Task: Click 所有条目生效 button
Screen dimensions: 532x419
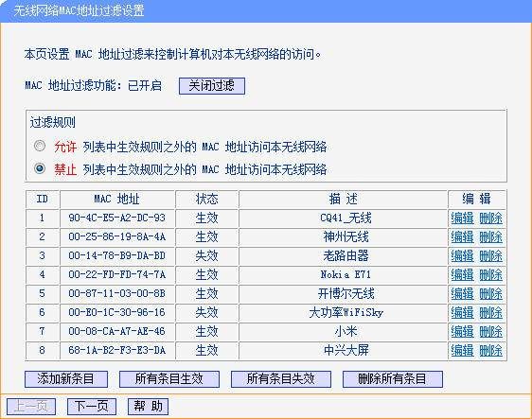Action: coord(169,379)
